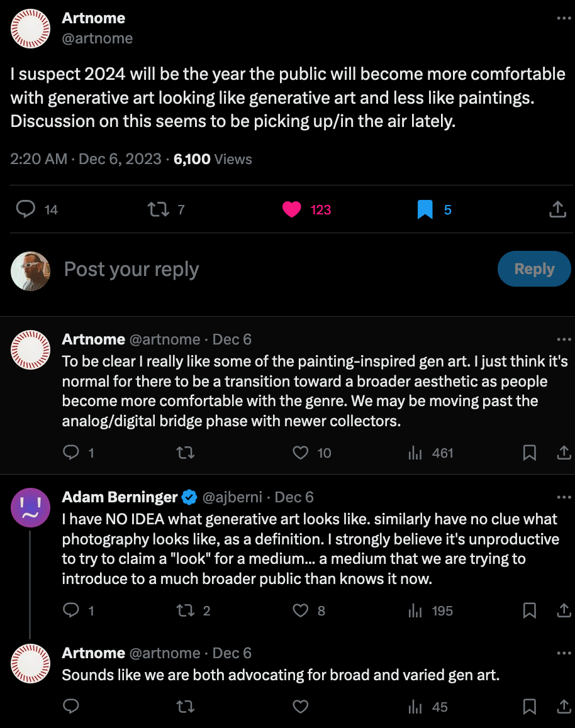Open more options menu on main tweet
Viewport: 575px width, 728px height.
pos(563,18)
